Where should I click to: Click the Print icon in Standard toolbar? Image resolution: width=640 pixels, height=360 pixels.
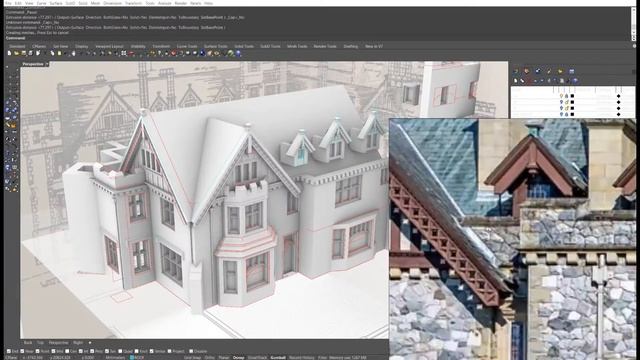pyautogui.click(x=30, y=53)
